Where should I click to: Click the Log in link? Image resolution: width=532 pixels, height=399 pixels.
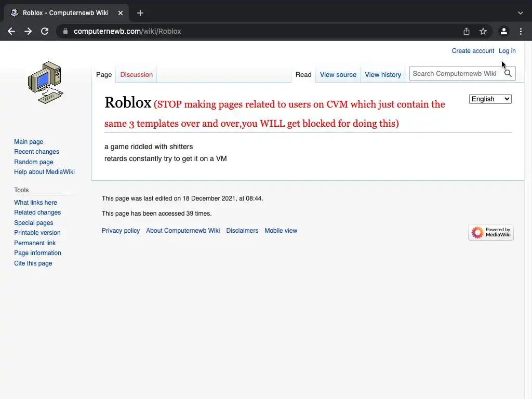click(507, 51)
